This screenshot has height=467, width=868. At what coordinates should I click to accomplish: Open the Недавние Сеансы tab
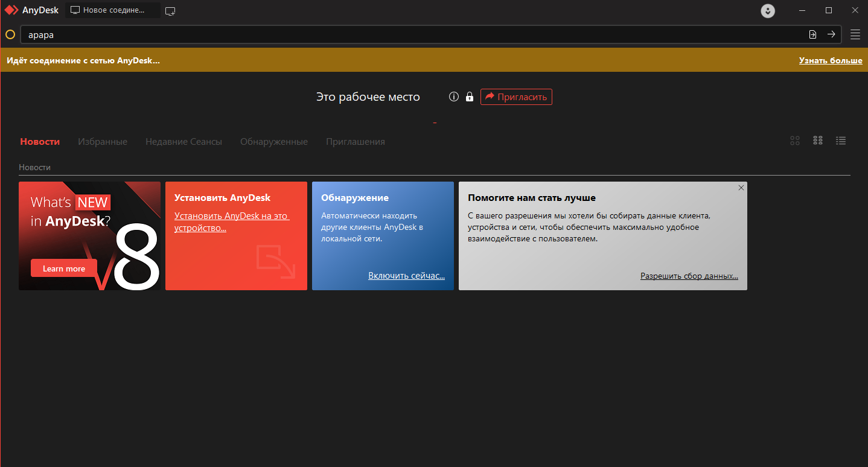183,142
